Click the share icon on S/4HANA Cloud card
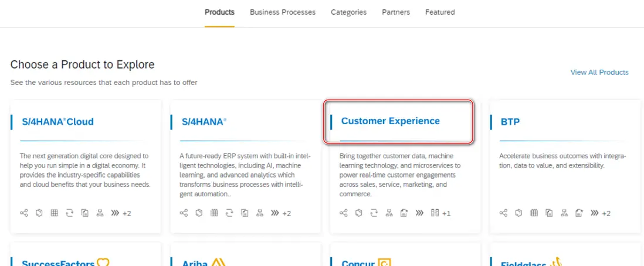 pos(24,213)
